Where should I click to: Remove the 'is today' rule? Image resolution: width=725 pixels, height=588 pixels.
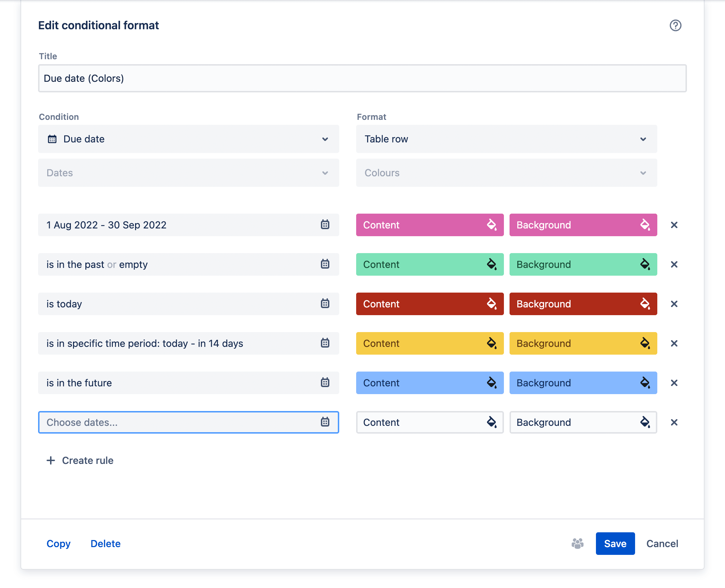click(x=674, y=304)
